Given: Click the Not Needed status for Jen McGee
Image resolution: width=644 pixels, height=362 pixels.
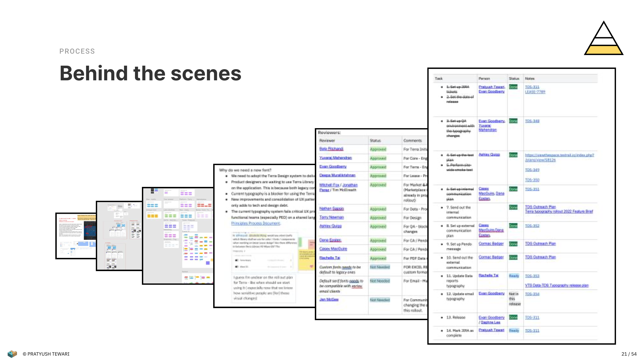Looking at the screenshot, I should [379, 300].
